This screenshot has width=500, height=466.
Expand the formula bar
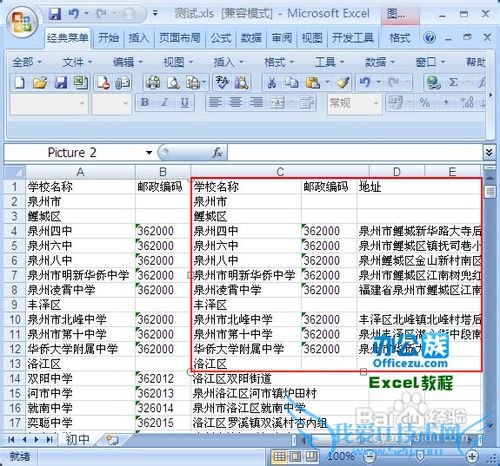coord(489,153)
